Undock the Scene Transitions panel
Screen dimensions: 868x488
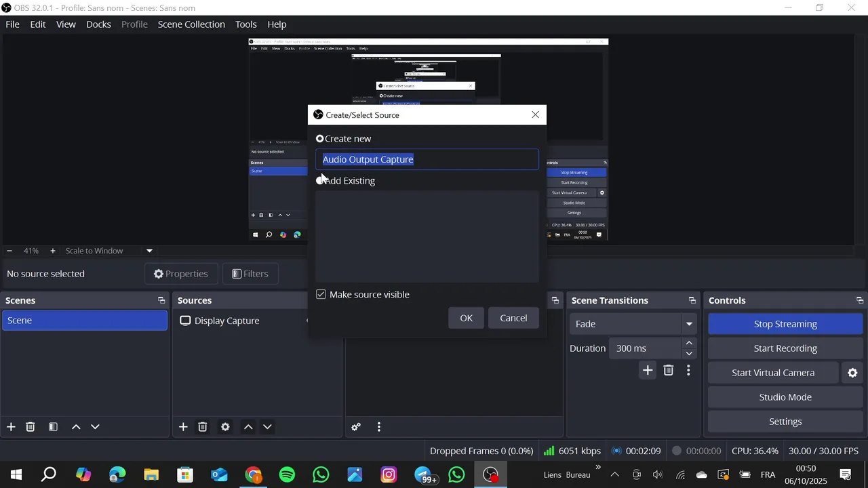(692, 300)
